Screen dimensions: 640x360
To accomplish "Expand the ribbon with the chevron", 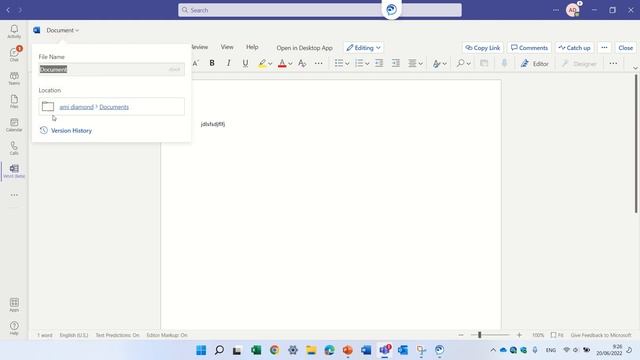I will coord(635,68).
